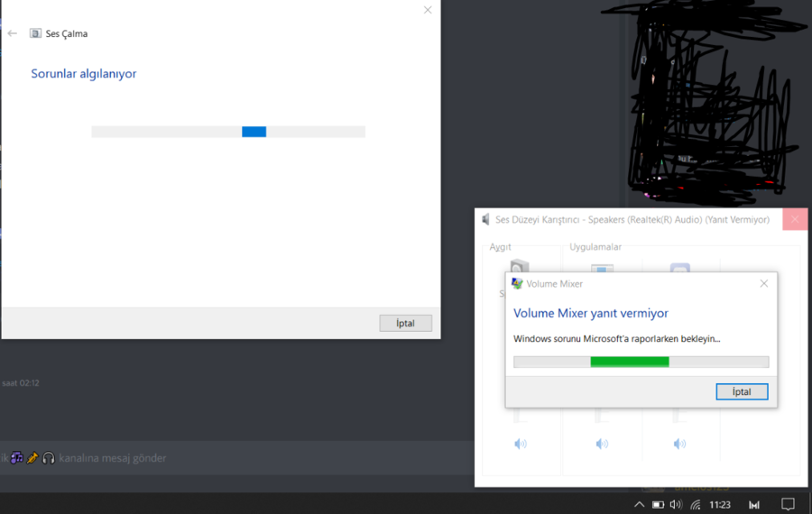
Task: Click 'Volume Mixer yanıt vermiyor' heading
Action: pyautogui.click(x=590, y=313)
